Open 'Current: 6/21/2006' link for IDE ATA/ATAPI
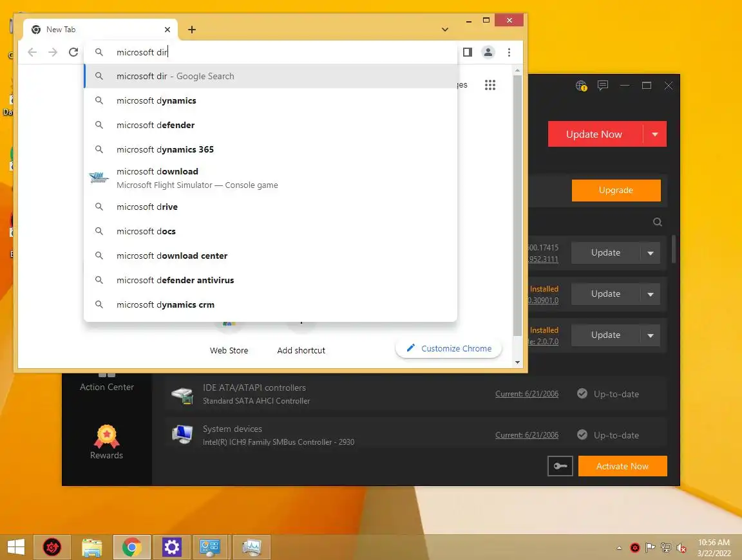Viewport: 742px width, 560px height. pyautogui.click(x=527, y=394)
